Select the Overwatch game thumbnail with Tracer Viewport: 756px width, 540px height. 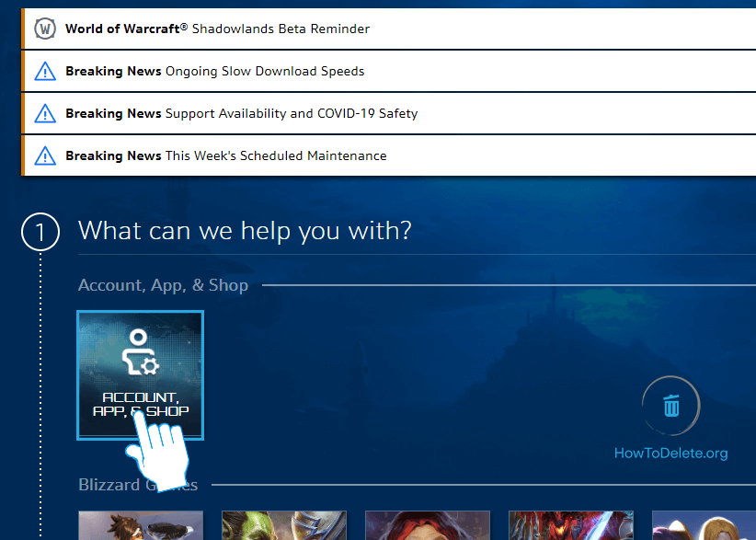[x=140, y=525]
